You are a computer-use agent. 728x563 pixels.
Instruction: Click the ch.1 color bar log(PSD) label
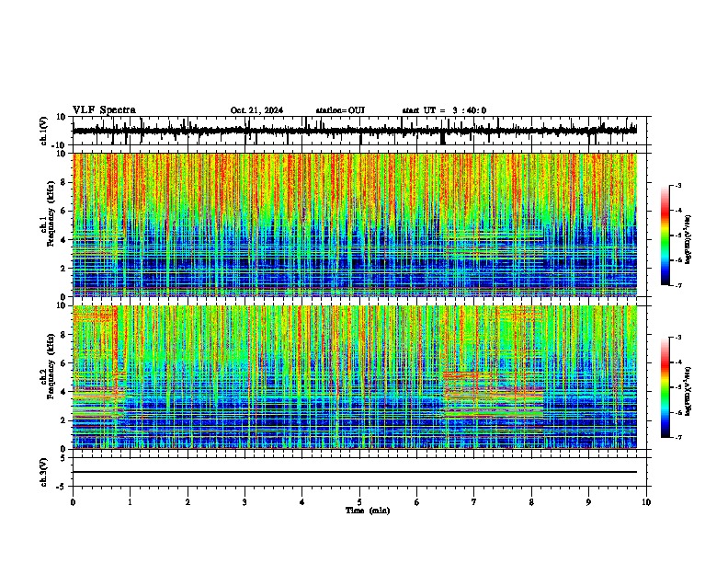click(x=688, y=240)
